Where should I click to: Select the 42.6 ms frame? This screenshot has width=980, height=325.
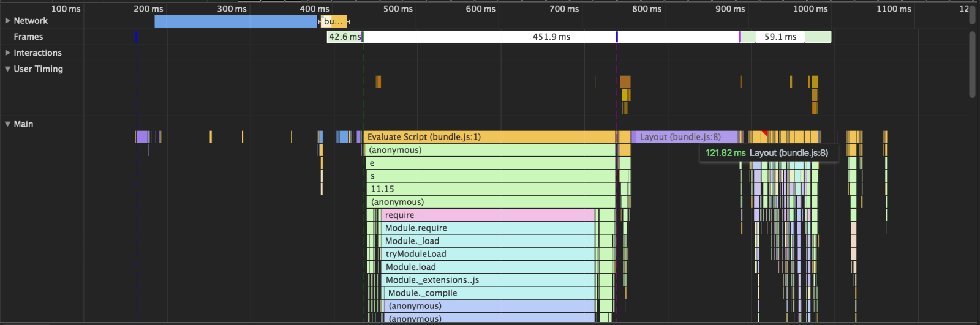point(344,37)
